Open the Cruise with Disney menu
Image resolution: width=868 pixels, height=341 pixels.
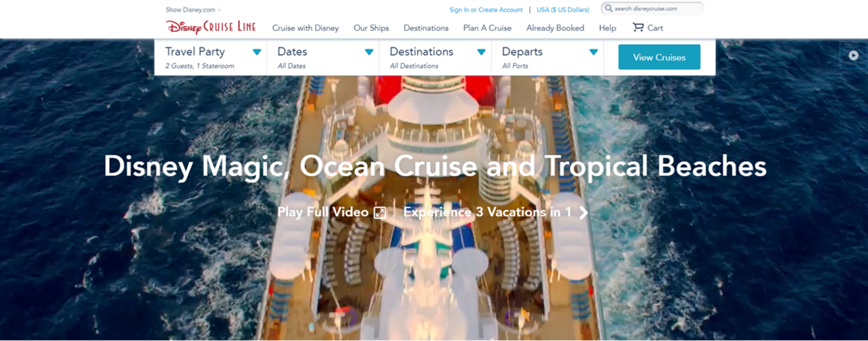[305, 28]
